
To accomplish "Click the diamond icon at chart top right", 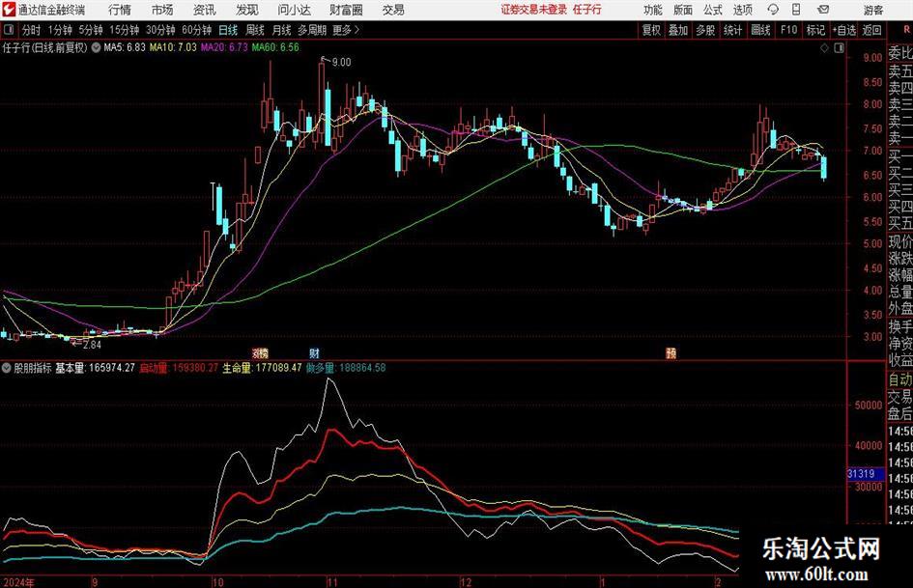I will [x=824, y=48].
